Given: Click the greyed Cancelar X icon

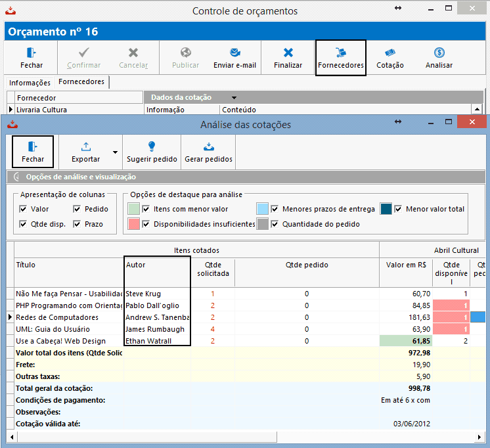Looking at the screenshot, I should 133,52.
